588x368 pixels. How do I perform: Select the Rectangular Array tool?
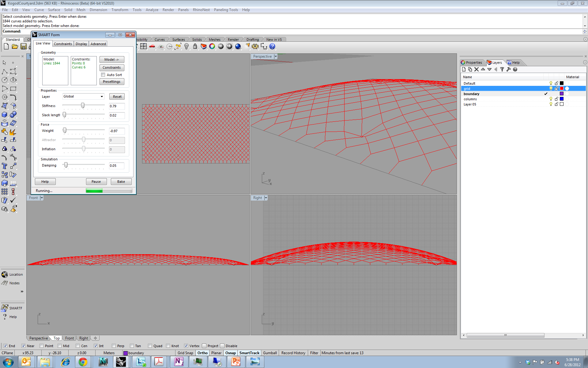(5, 192)
